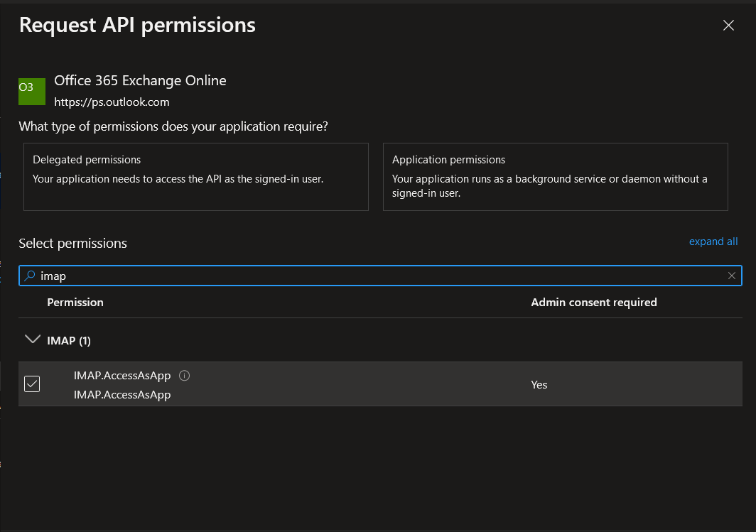This screenshot has width=756, height=532.
Task: Click the expand all link
Action: 713,241
